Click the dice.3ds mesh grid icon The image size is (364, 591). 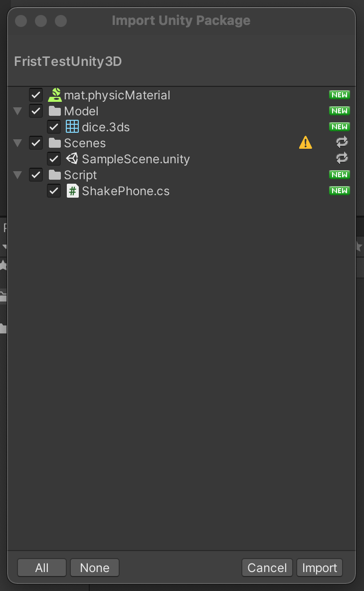tap(72, 127)
